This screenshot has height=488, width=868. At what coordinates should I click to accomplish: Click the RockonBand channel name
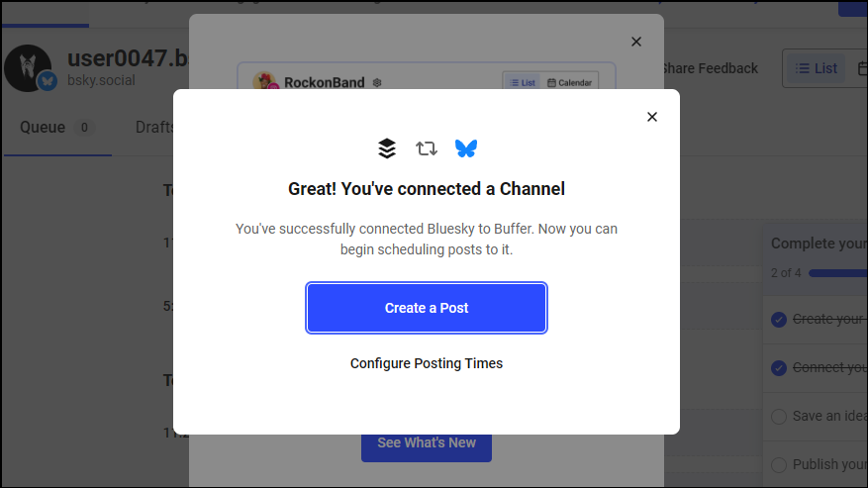tap(325, 82)
